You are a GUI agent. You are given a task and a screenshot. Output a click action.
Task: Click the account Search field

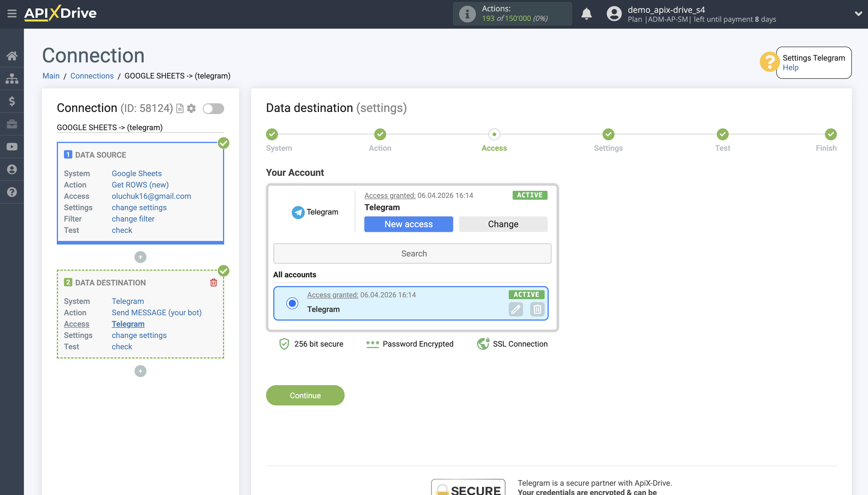(x=412, y=253)
